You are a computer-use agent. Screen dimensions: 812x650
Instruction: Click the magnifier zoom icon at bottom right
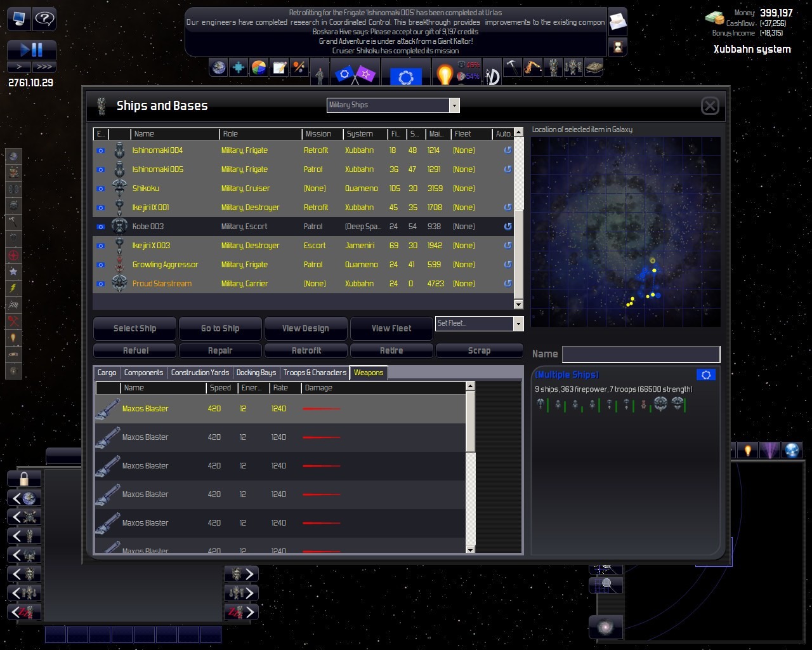pos(606,585)
